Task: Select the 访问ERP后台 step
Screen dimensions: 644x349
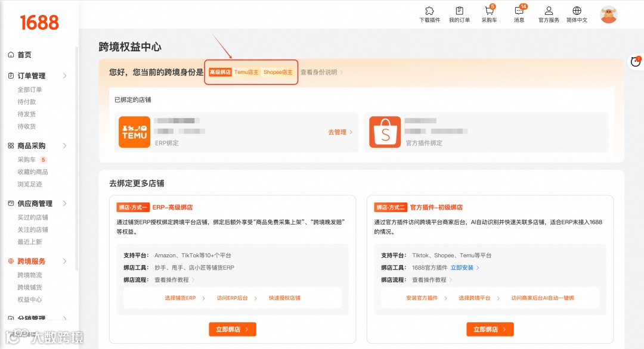Action: [233, 298]
